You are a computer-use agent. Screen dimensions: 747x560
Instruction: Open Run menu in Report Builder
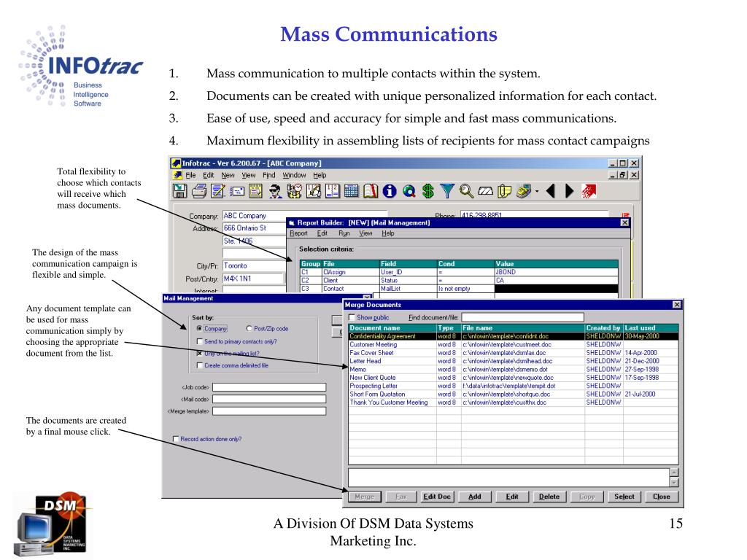coord(344,233)
